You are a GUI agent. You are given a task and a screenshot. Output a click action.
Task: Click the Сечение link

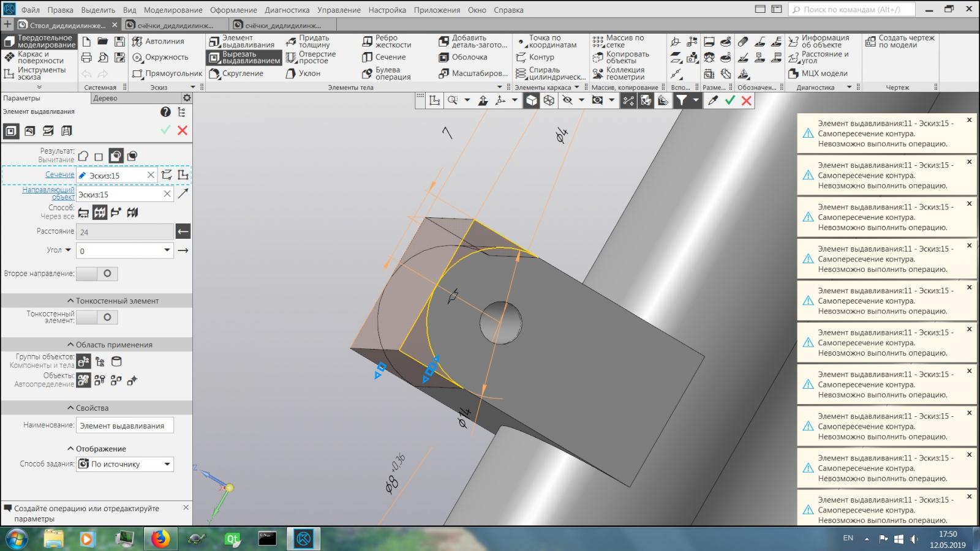click(x=59, y=174)
